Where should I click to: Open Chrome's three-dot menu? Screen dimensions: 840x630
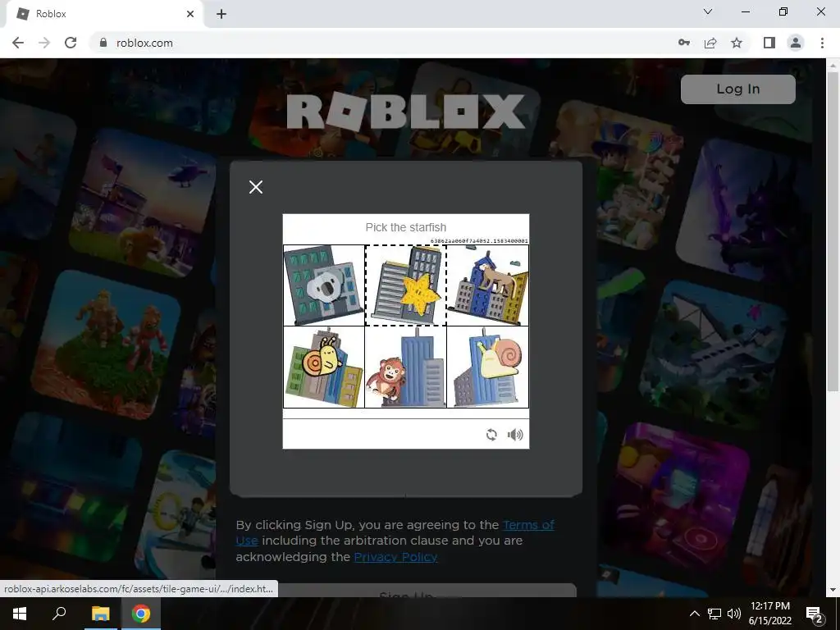pos(822,43)
